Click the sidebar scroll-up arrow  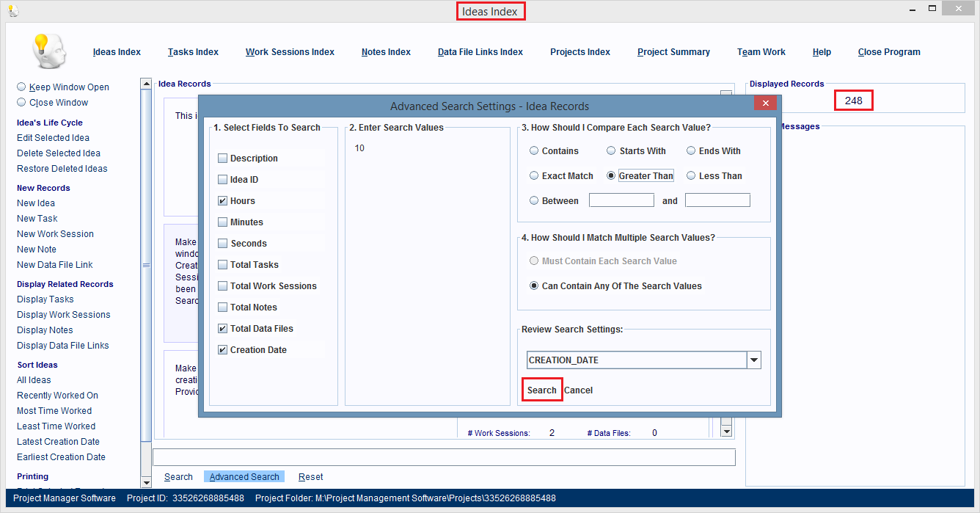pyautogui.click(x=145, y=85)
